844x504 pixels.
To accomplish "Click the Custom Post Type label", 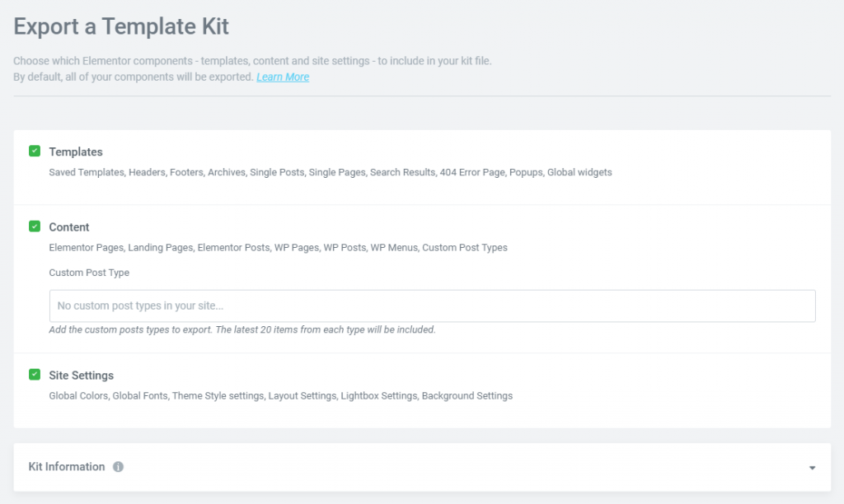I will click(x=89, y=273).
